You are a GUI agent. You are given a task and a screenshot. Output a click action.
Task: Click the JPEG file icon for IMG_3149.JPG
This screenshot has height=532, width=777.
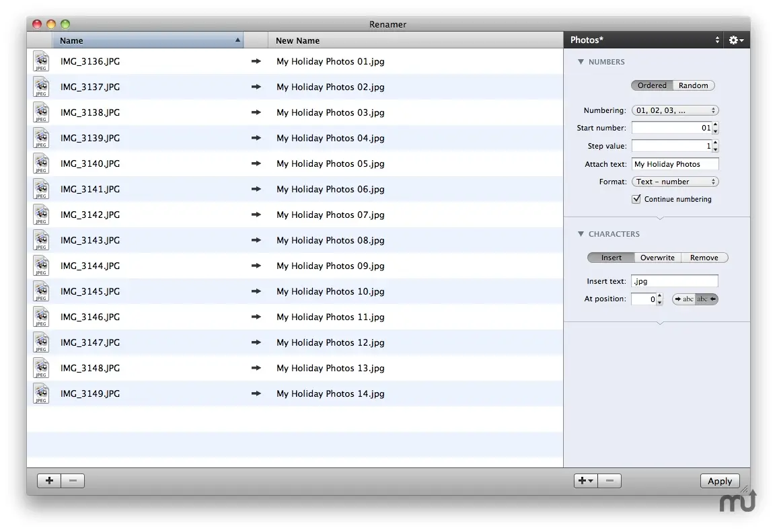41,393
